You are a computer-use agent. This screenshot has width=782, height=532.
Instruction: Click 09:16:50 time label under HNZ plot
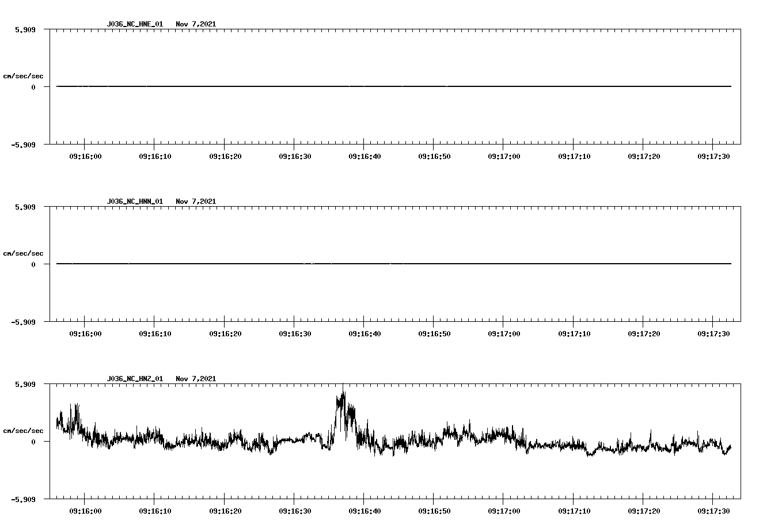pos(434,511)
